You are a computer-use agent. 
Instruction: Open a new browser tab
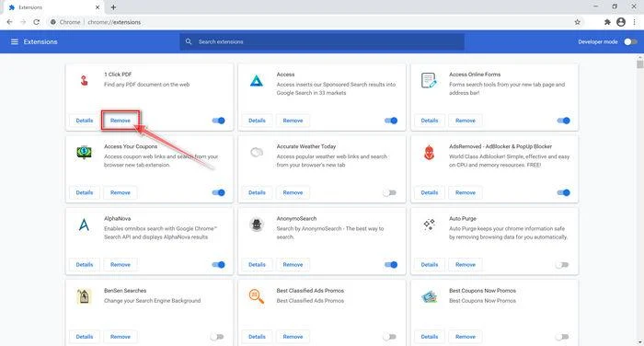pyautogui.click(x=113, y=7)
